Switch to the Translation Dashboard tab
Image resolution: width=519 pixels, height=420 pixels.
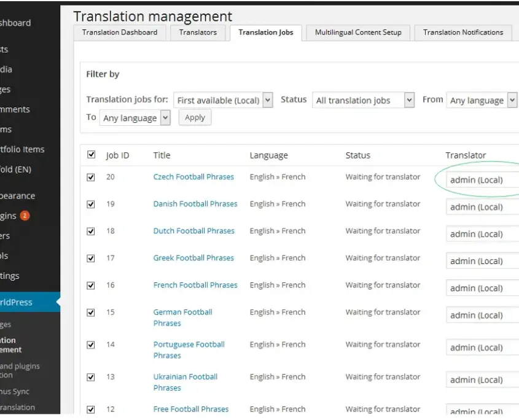point(120,33)
